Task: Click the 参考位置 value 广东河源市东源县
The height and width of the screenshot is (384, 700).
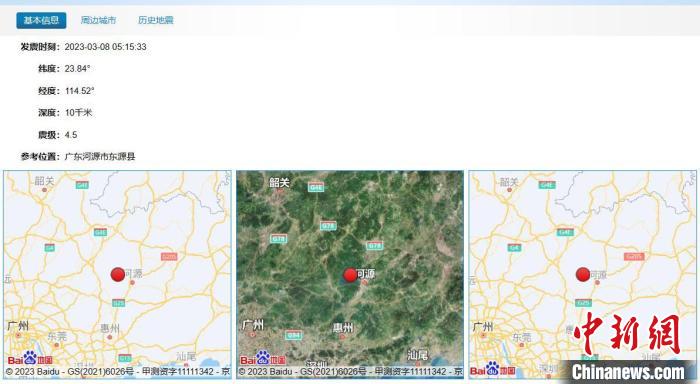Action: click(x=100, y=157)
